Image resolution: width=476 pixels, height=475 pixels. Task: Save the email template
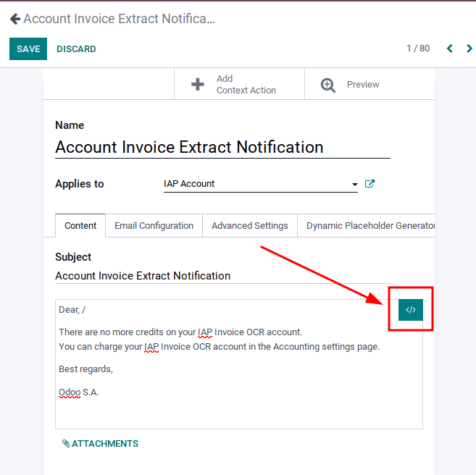pyautogui.click(x=28, y=49)
